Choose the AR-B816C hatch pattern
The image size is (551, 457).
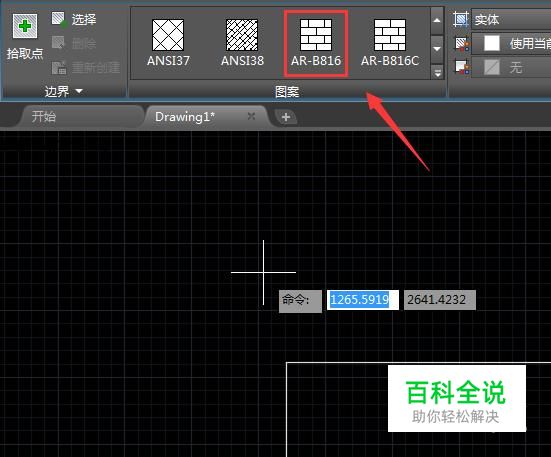point(390,43)
